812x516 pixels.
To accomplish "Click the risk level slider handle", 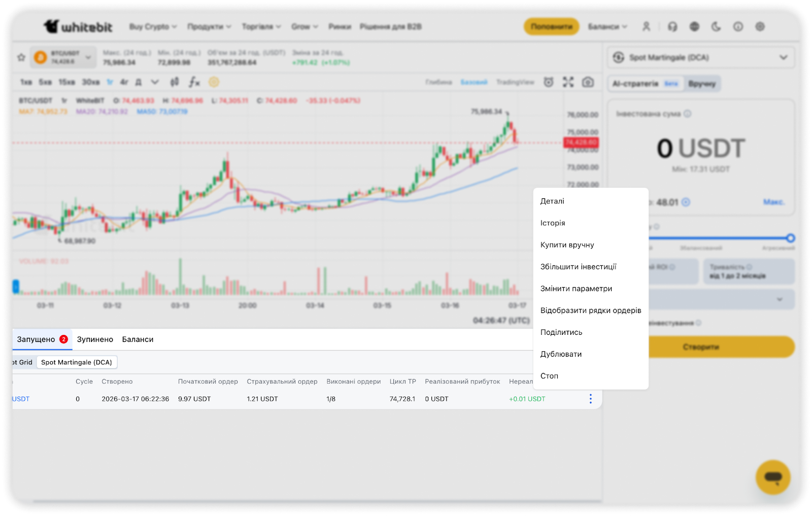I will click(x=790, y=238).
